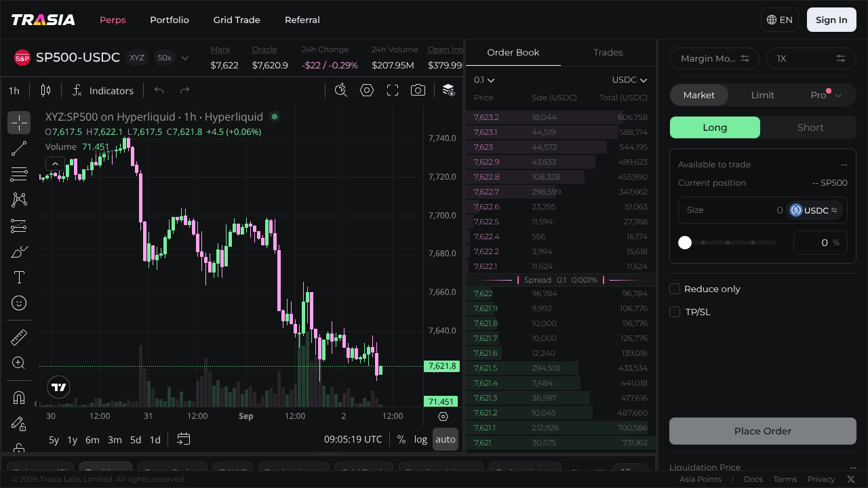Screen dimensions: 868x488
Task: Go to the Perps page
Action: pyautogui.click(x=113, y=20)
